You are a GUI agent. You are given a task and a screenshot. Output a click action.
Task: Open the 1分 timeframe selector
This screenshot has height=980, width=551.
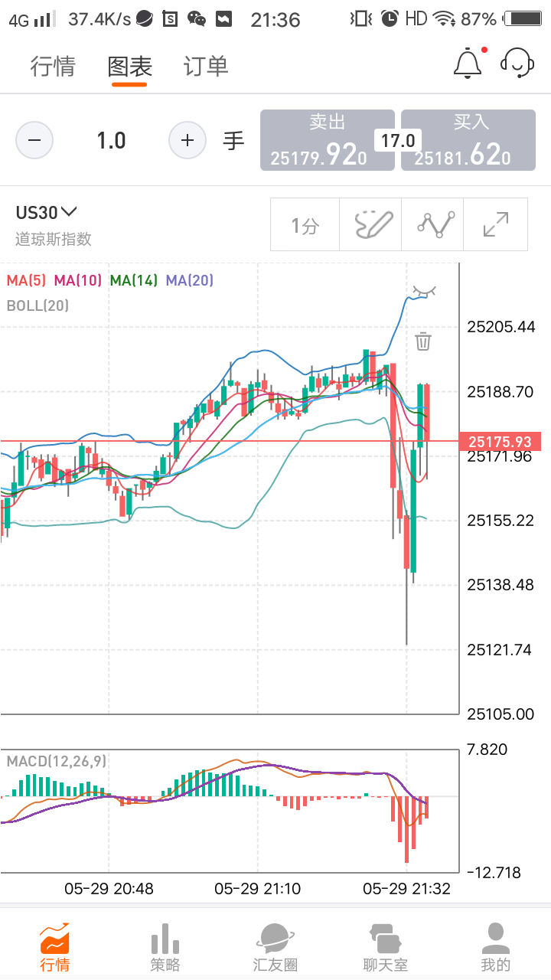point(305,224)
